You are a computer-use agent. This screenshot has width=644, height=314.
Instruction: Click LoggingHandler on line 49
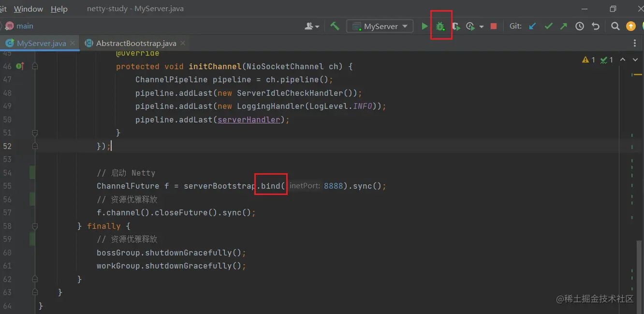(271, 106)
